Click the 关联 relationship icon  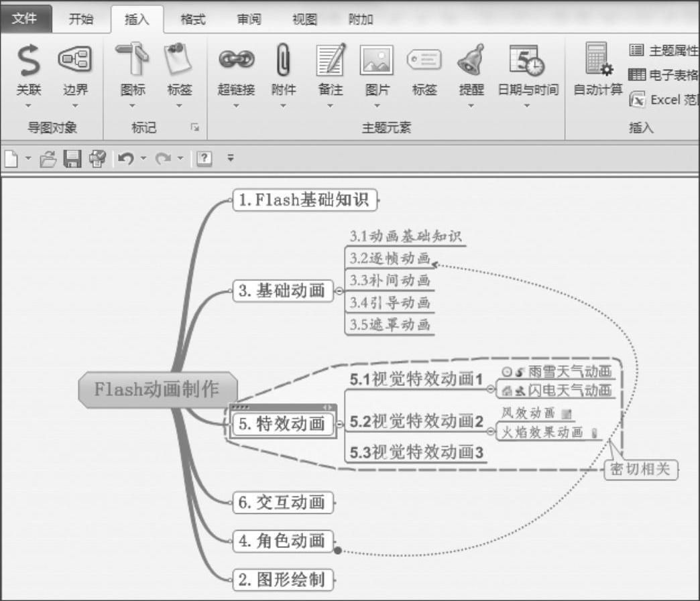pos(29,60)
